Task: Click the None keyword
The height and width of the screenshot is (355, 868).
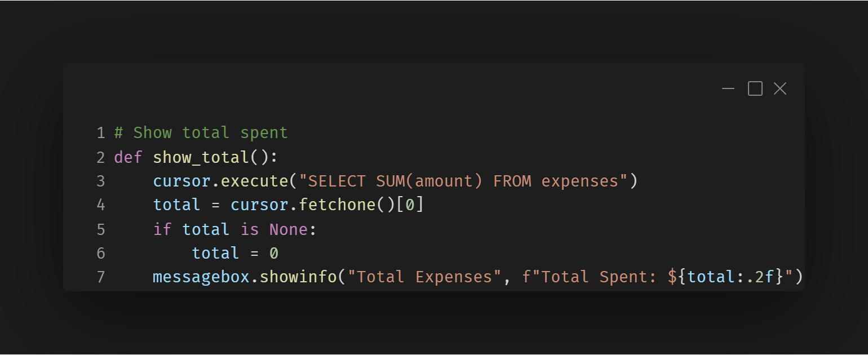Action: click(x=288, y=229)
